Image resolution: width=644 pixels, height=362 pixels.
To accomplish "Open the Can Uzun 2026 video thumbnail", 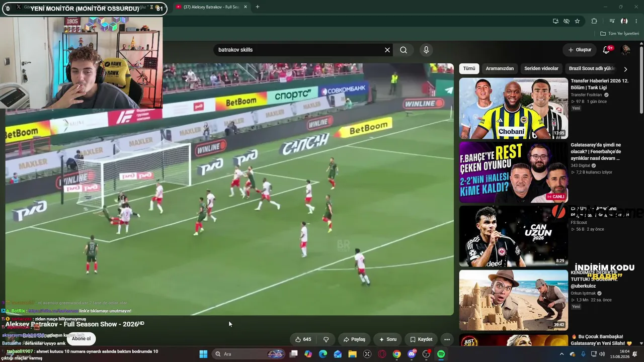I will pos(513,236).
